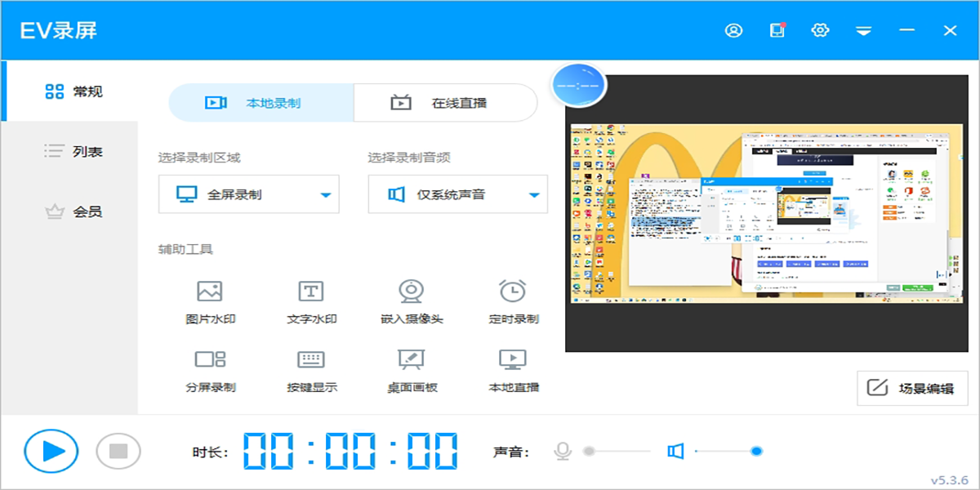Open the 列表 sidebar section
Image resolution: width=980 pixels, height=490 pixels.
coord(76,151)
